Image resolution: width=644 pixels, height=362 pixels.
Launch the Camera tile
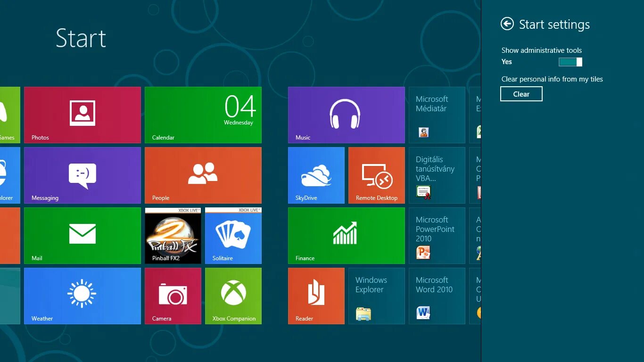click(x=173, y=296)
